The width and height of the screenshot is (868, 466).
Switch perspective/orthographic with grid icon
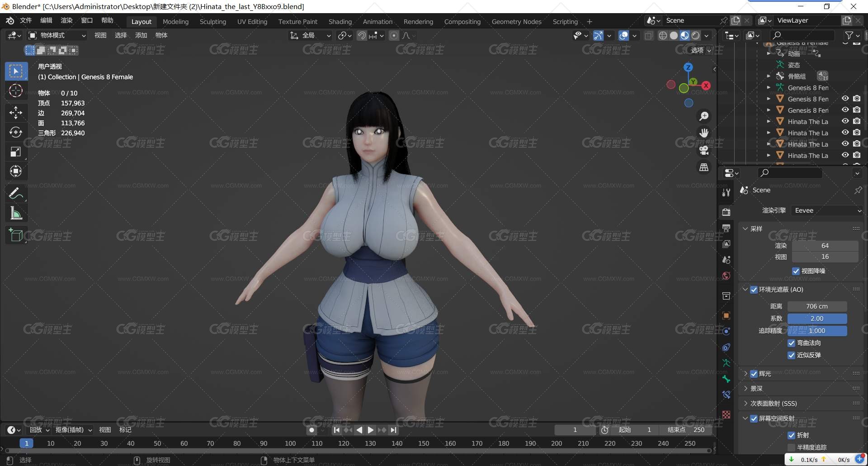[704, 167]
